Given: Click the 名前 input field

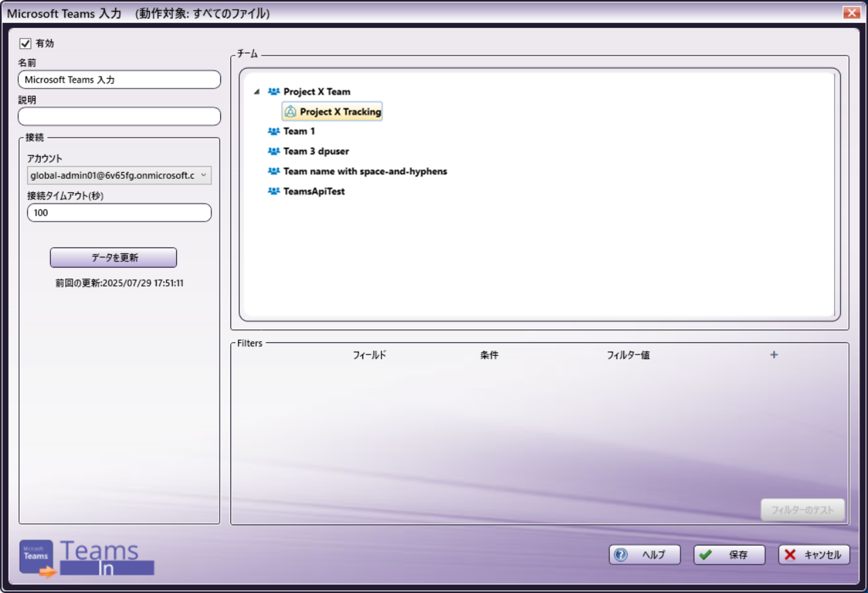Looking at the screenshot, I should [x=119, y=79].
